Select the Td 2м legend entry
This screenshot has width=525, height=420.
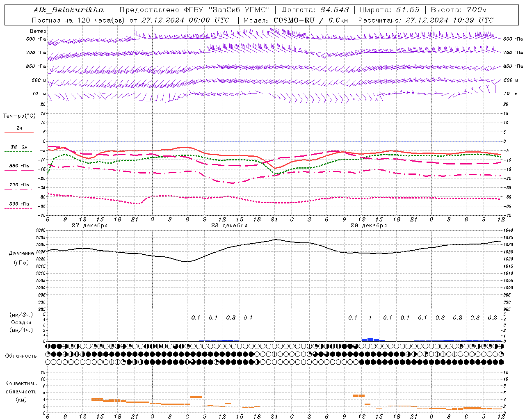[x=19, y=147]
